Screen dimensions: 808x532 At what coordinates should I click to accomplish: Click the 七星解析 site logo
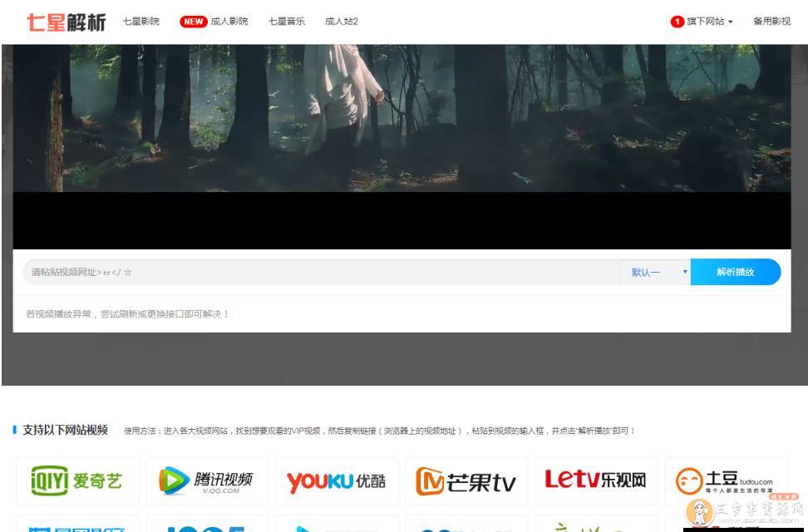click(x=67, y=22)
